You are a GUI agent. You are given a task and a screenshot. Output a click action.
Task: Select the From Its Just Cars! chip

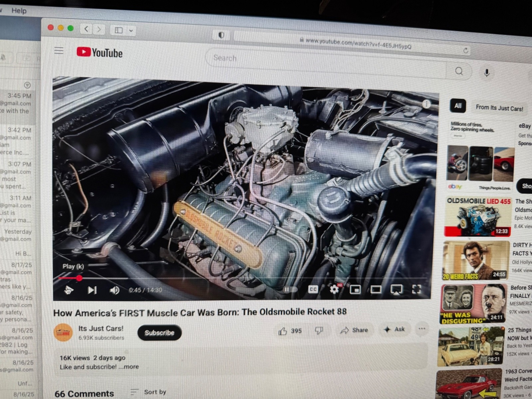click(x=499, y=108)
